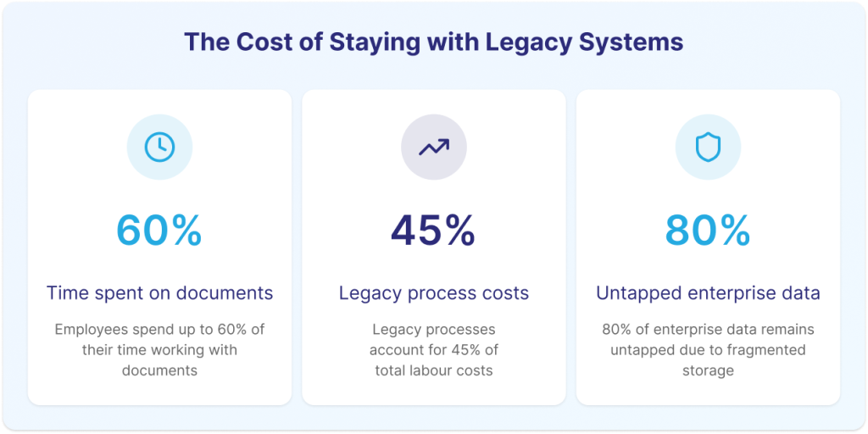Select the 60% statistic figure
Image resolution: width=868 pixels, height=434 pixels.
pos(159,229)
